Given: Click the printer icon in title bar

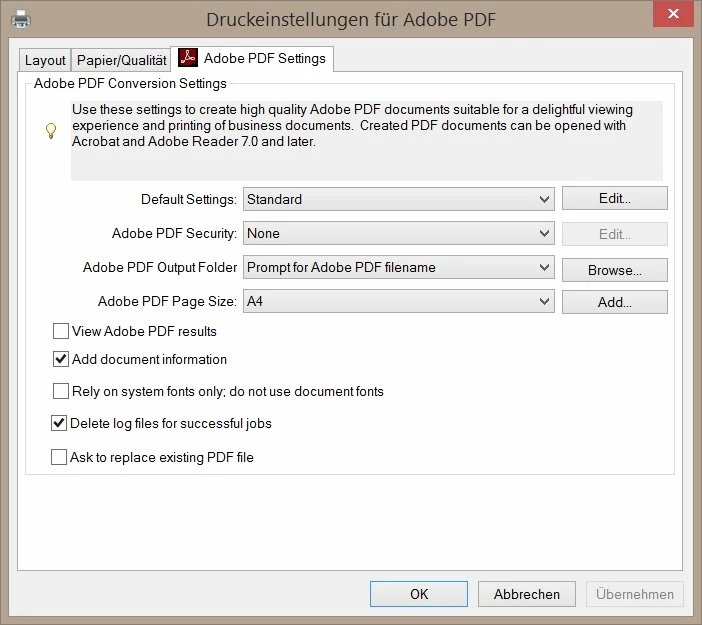Looking at the screenshot, I should 21,19.
